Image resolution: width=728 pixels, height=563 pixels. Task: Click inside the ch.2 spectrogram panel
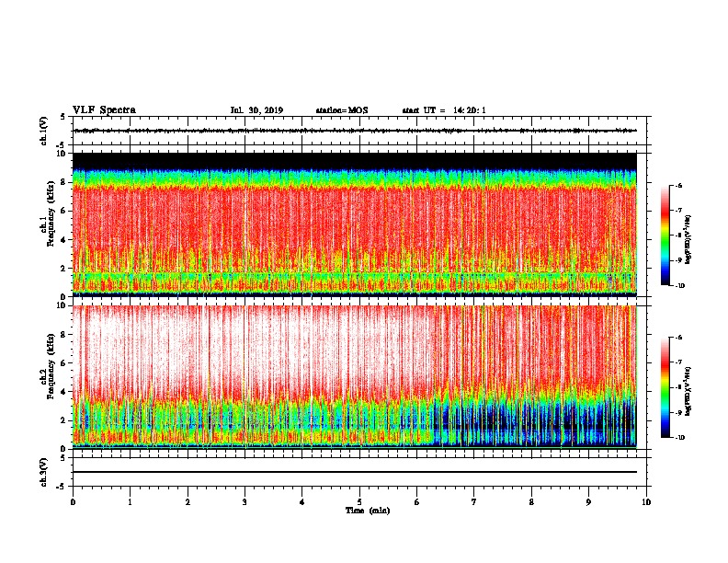point(355,377)
